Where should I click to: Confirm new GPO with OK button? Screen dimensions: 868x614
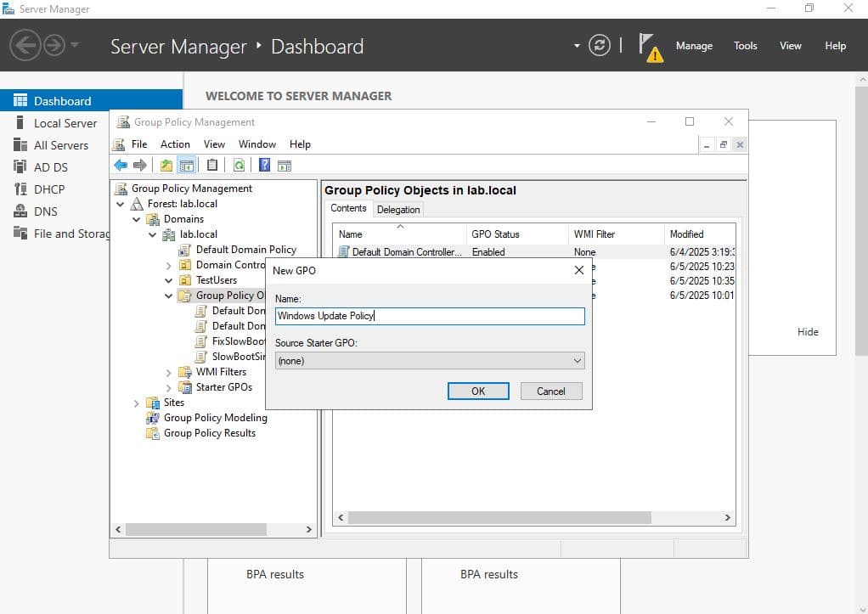pyautogui.click(x=478, y=391)
